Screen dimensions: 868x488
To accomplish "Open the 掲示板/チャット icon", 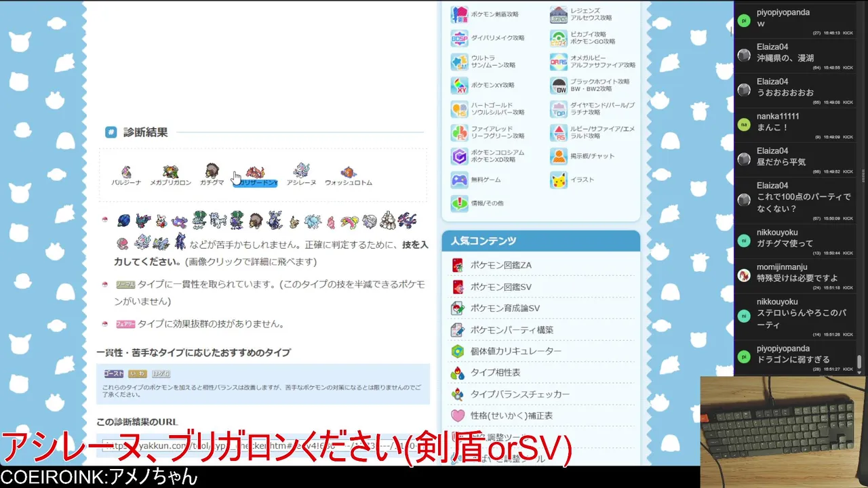I will pos(558,157).
